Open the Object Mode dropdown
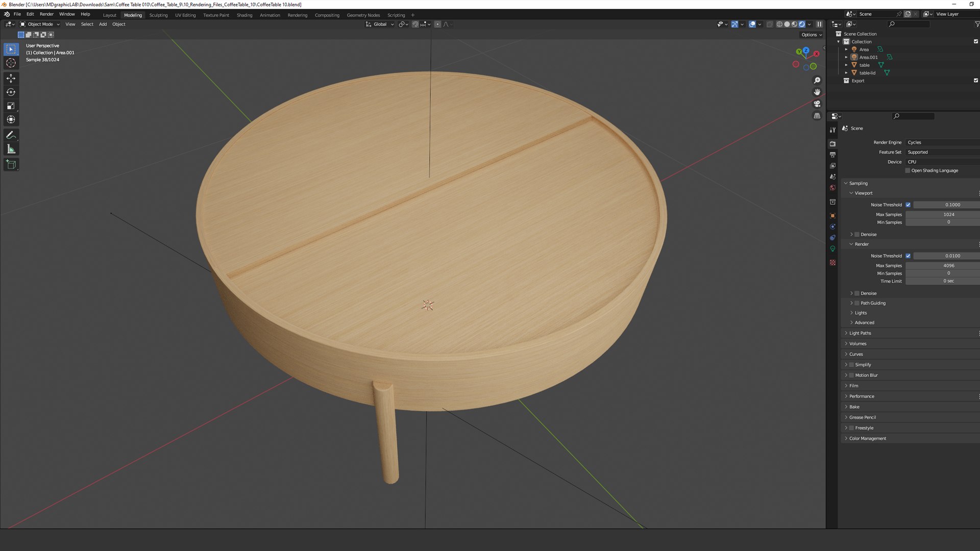The height and width of the screenshot is (551, 980). 40,24
